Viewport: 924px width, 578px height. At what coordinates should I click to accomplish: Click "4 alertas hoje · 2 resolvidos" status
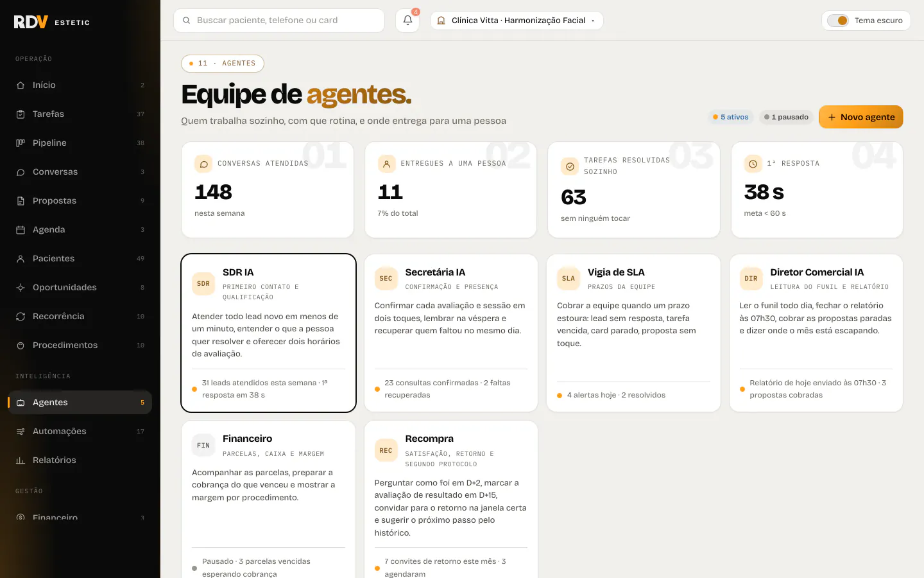tap(616, 395)
